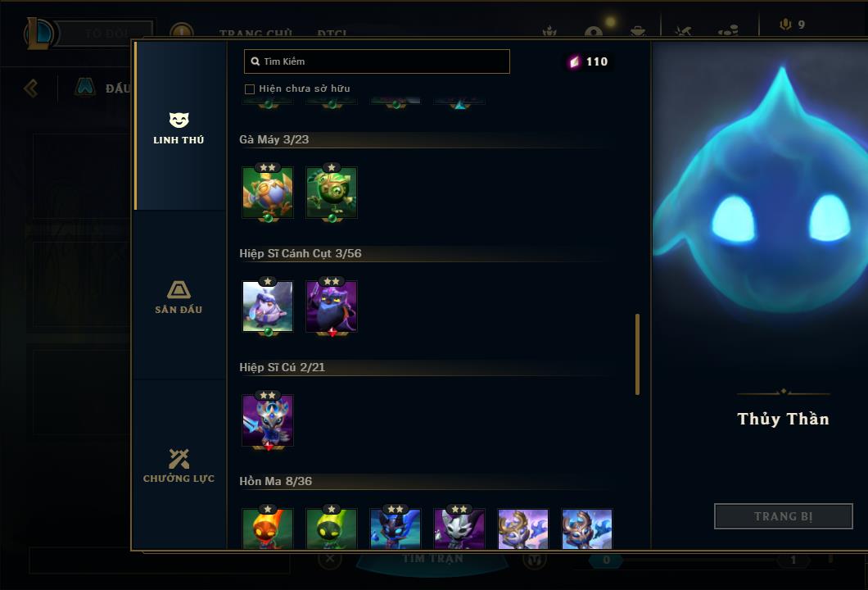Toggle the Hiện chưa sở hữu checkbox

point(250,89)
